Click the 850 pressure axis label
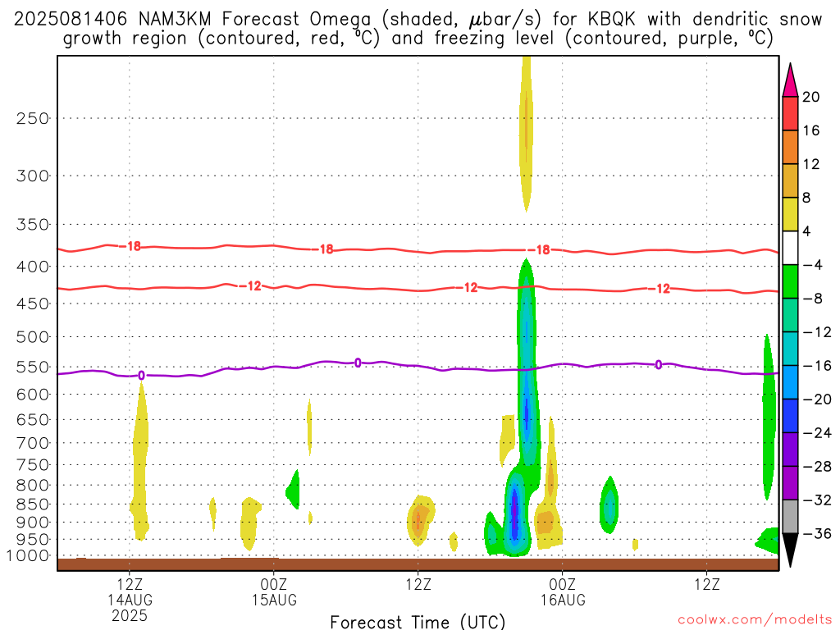Viewport: 840px width, 630px height. 33,504
